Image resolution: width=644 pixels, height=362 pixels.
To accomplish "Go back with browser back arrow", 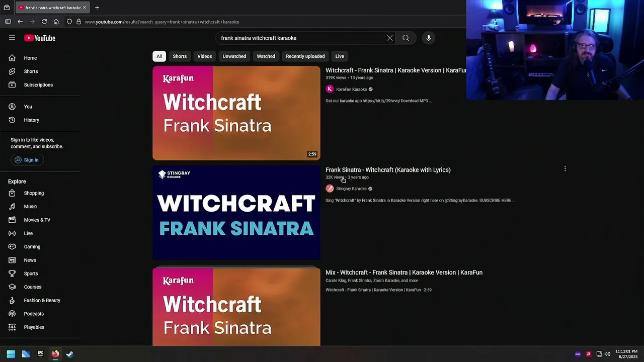I will click(x=20, y=22).
